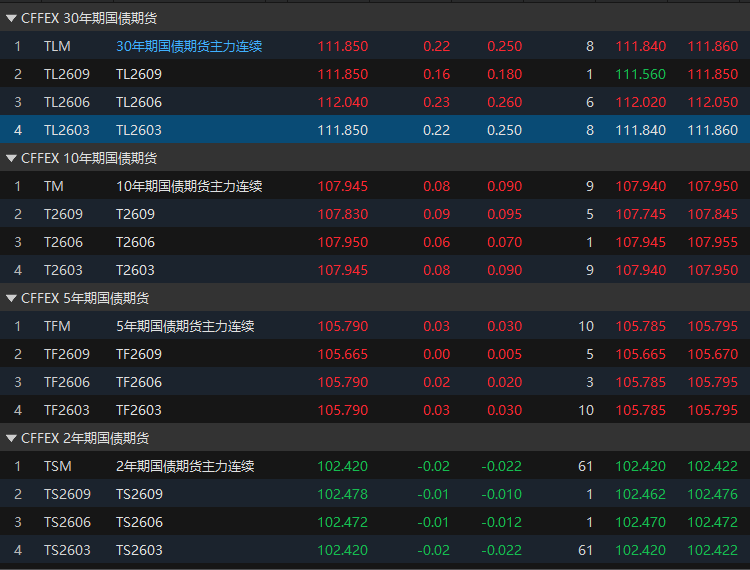
Task: Click last price 105.665 of TF2609
Action: tap(342, 354)
